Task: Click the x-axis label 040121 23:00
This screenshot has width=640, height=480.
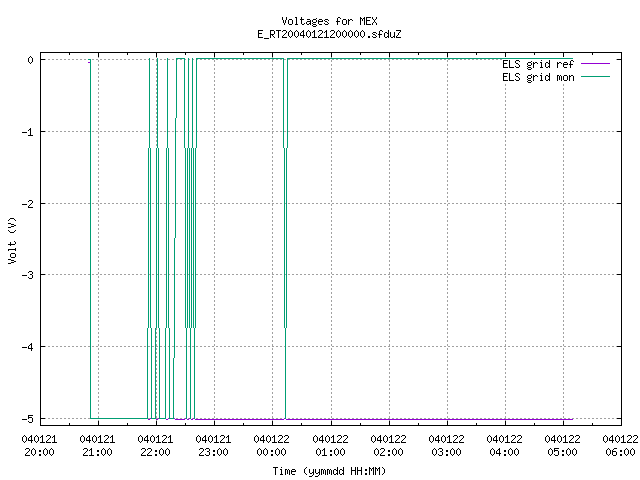Action: pos(213,446)
